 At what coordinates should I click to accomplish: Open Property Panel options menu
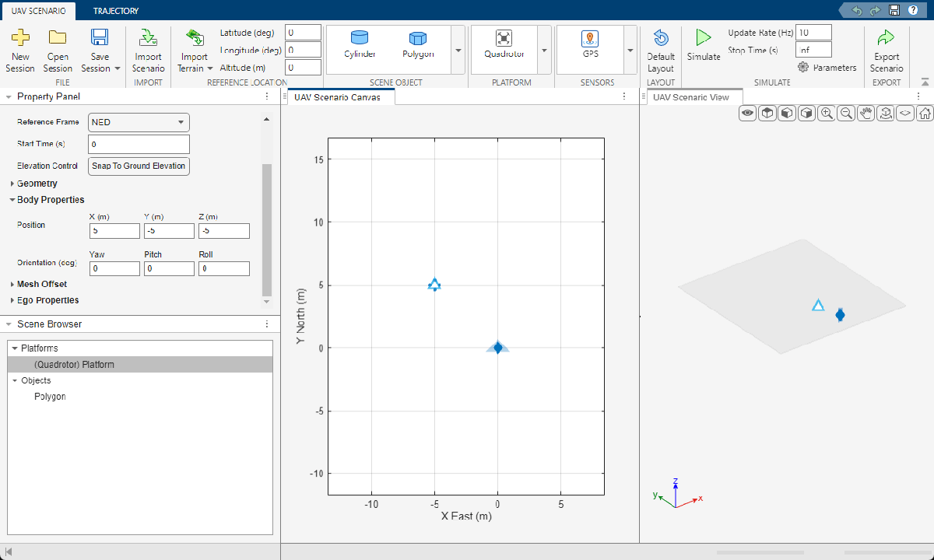click(266, 96)
